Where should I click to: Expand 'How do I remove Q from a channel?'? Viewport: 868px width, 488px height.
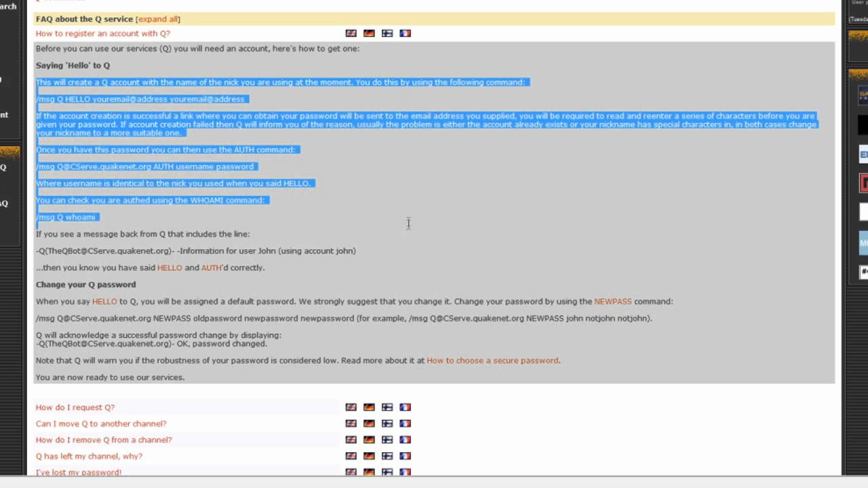point(104,440)
